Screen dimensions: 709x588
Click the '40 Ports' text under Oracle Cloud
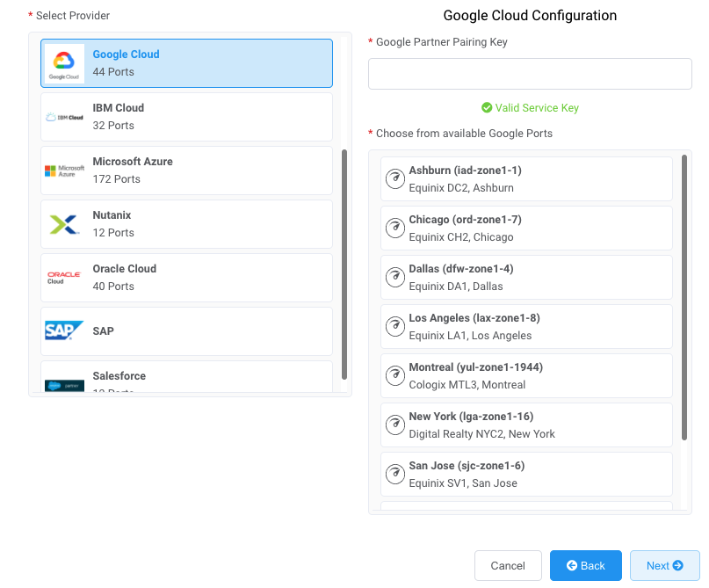[x=113, y=287]
